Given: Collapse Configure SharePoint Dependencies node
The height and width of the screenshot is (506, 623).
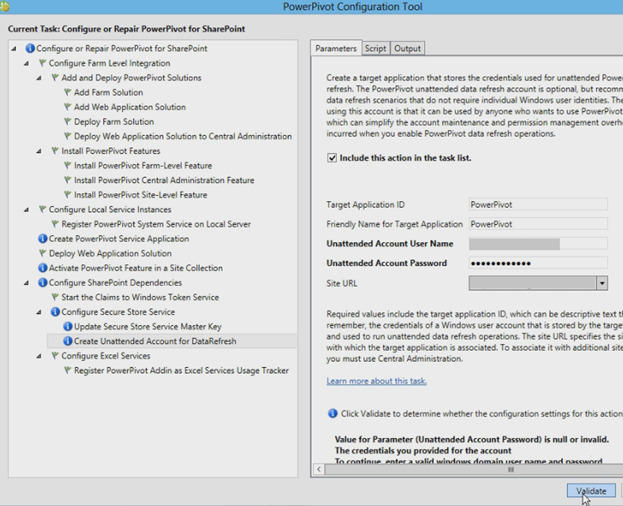Looking at the screenshot, I should tap(26, 283).
